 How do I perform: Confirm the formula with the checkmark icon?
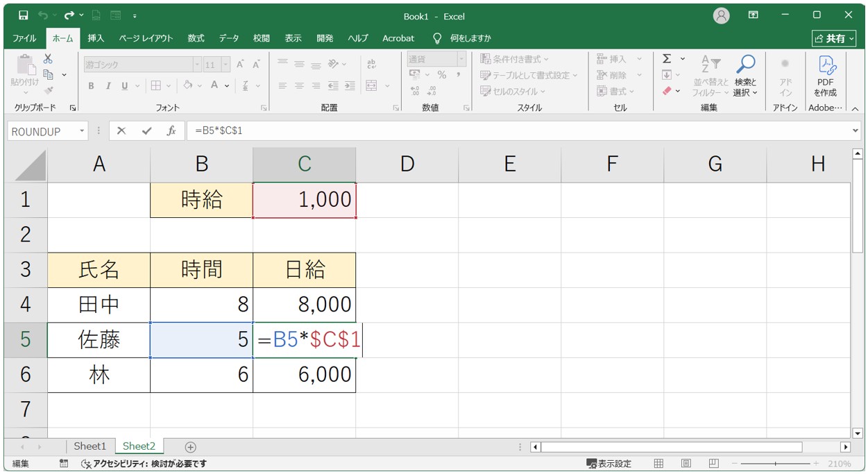click(x=146, y=131)
